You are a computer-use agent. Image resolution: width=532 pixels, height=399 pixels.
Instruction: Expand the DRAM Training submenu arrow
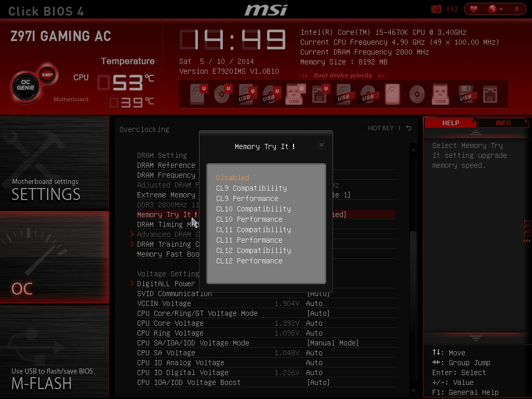coord(132,244)
